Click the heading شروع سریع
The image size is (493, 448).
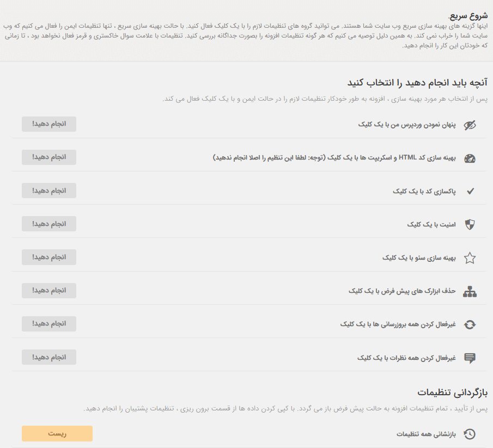(x=468, y=15)
